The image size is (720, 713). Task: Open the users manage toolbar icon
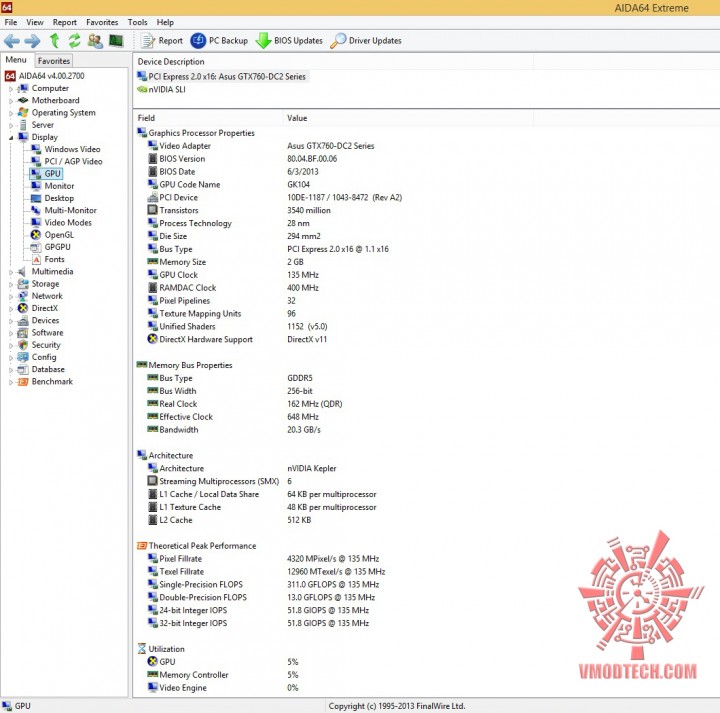(95, 41)
